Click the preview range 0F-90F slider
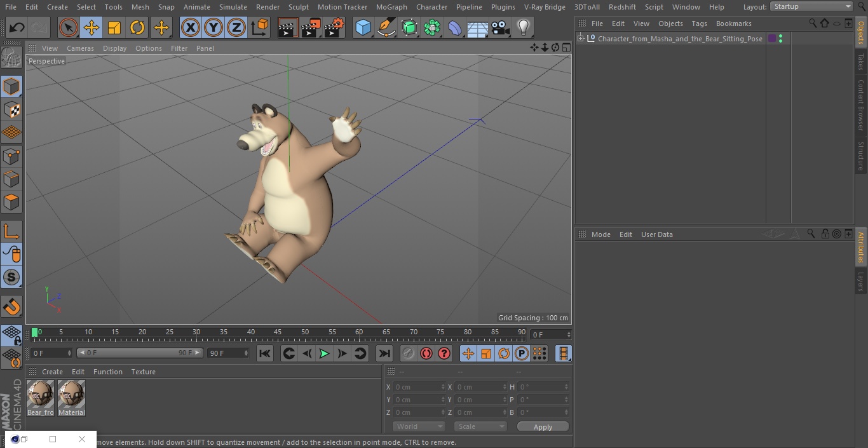Viewport: 868px width, 448px height. 140,353
